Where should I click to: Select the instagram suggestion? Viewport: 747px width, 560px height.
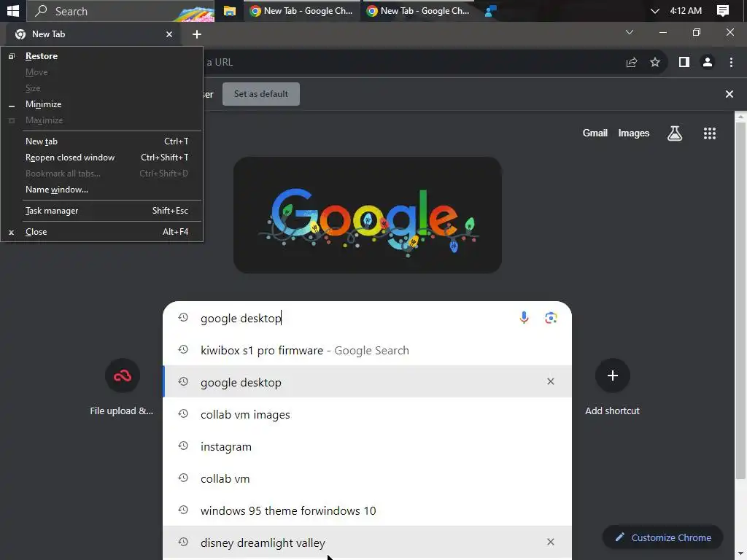point(367,446)
